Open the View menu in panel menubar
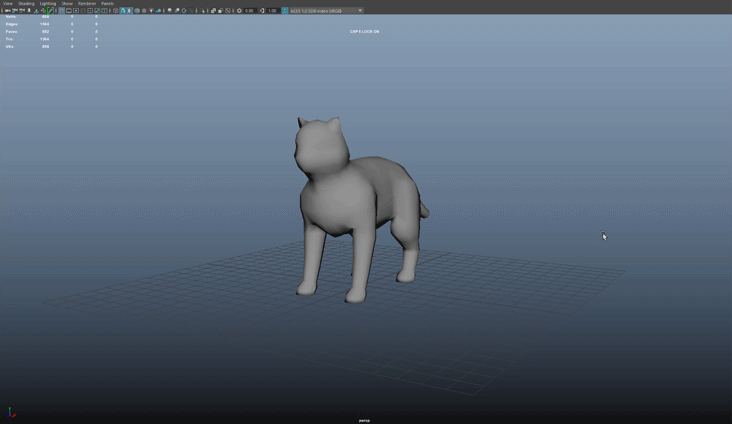732x424 pixels. 8,3
